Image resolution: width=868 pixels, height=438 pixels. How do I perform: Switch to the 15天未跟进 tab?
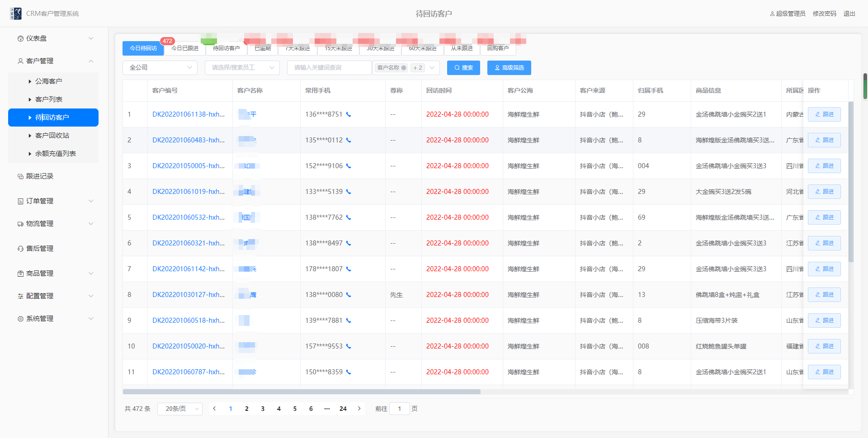[339, 48]
